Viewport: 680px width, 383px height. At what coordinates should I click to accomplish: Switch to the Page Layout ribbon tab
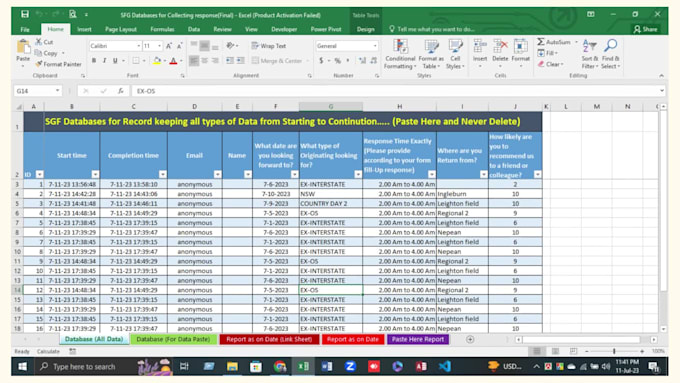pyautogui.click(x=121, y=29)
